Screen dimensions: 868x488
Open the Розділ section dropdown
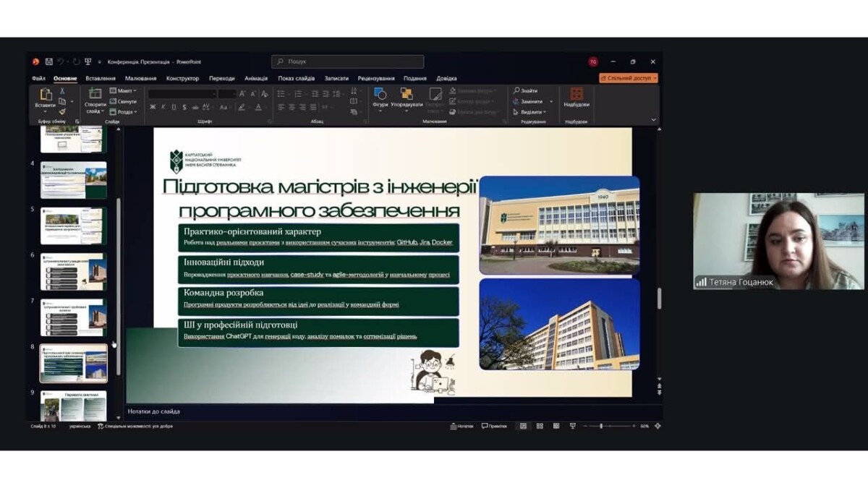[124, 111]
